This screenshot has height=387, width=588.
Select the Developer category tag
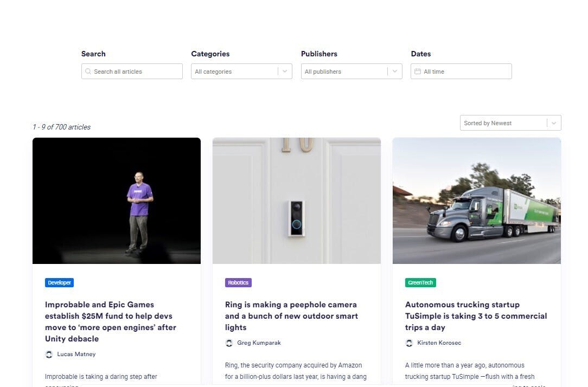pyautogui.click(x=59, y=282)
